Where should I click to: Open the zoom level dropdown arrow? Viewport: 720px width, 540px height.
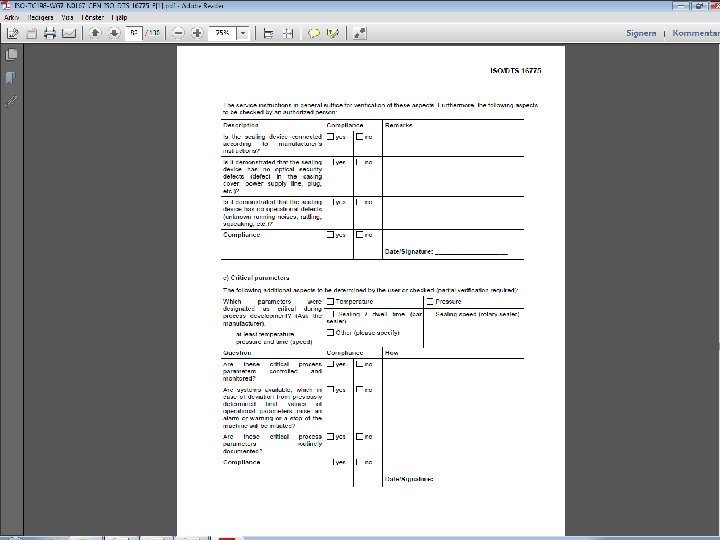click(243, 33)
